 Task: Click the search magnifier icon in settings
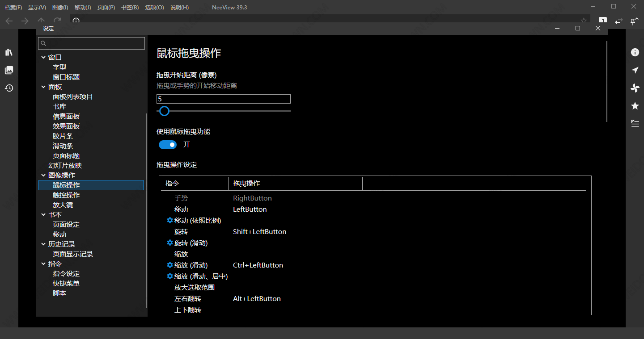pos(43,43)
